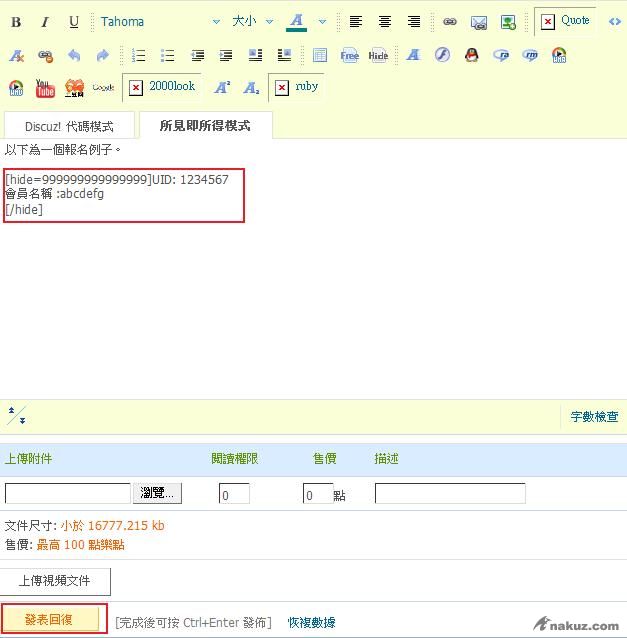This screenshot has width=627, height=638.
Task: Click the 上傳視頻文件 button
Action: (x=55, y=581)
